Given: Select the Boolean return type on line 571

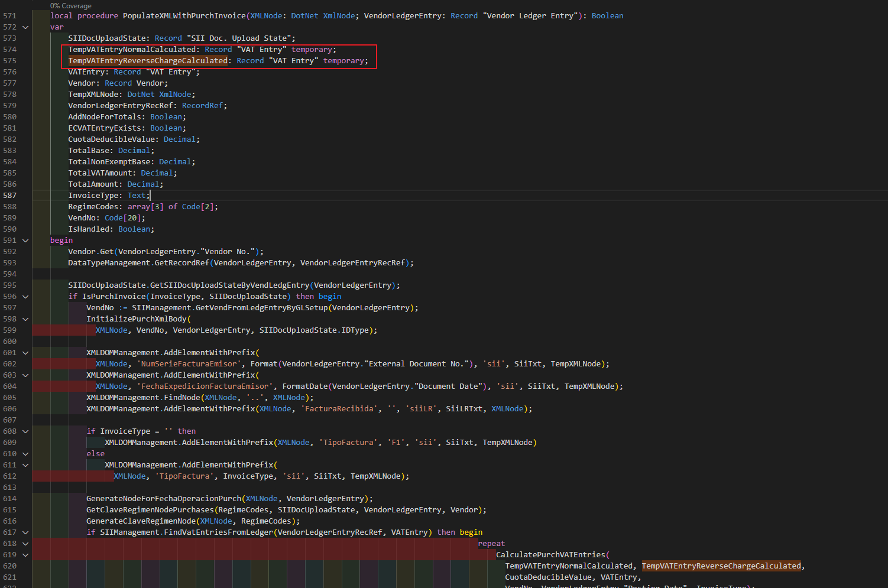Looking at the screenshot, I should pos(607,15).
